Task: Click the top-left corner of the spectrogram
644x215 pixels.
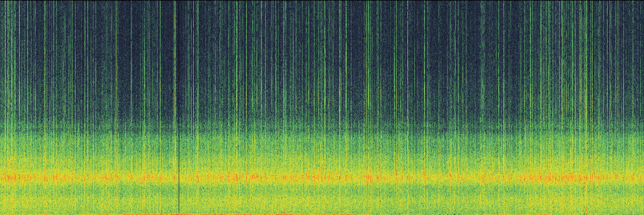Action: point(1,1)
